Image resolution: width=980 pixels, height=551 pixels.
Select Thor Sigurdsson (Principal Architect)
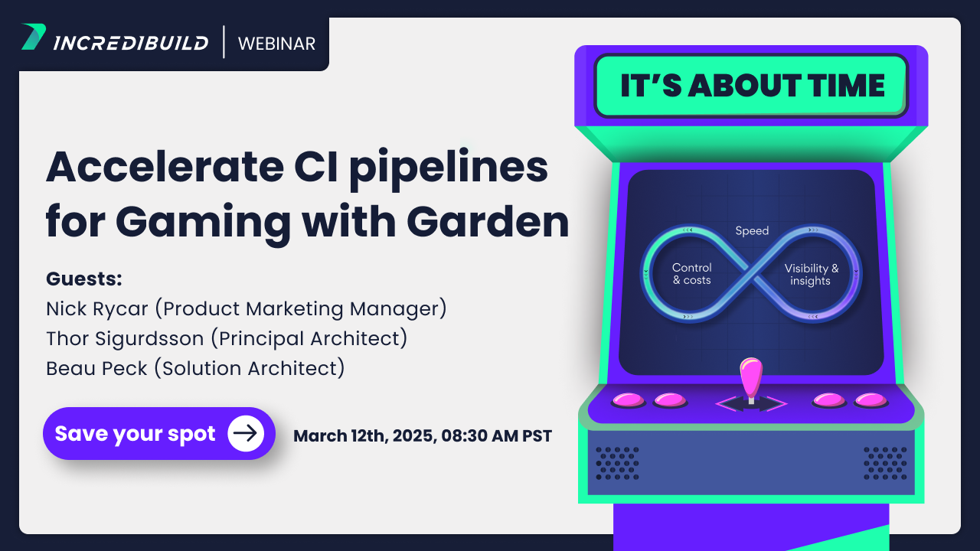(227, 338)
